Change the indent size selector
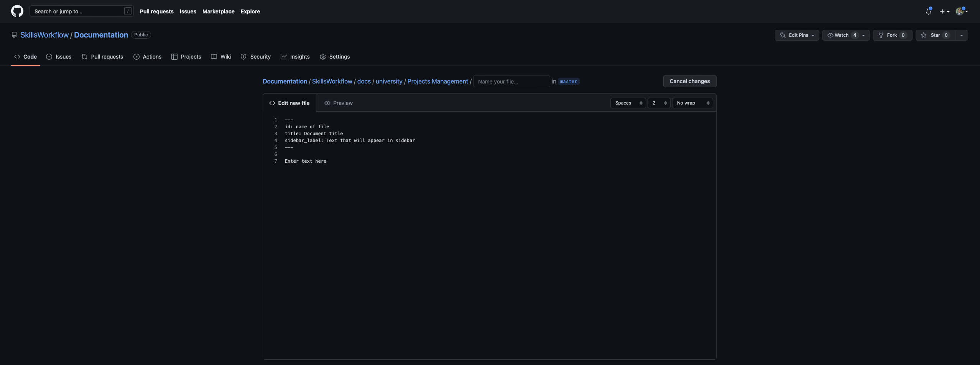980x365 pixels. [659, 103]
